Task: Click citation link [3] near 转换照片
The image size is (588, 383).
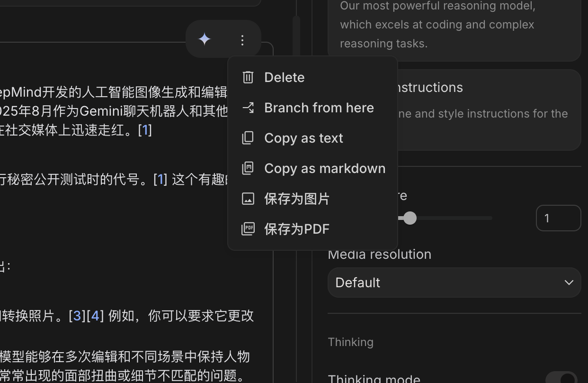Action: click(x=77, y=316)
